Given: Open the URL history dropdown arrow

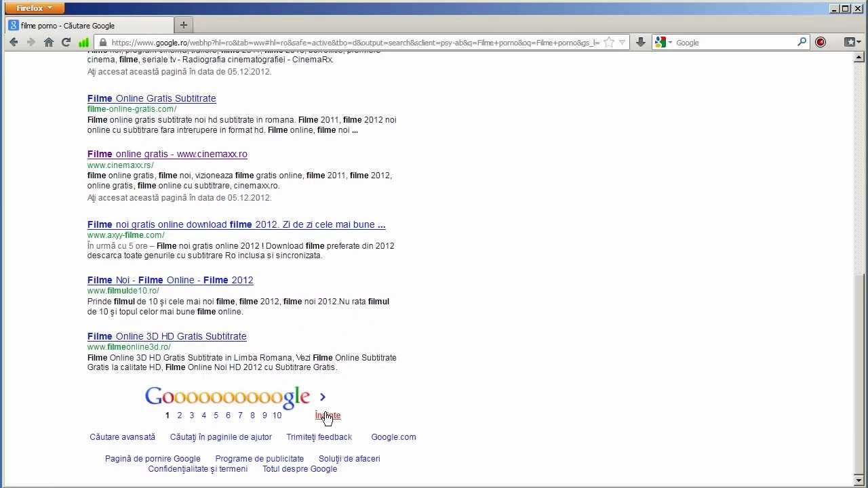Looking at the screenshot, I should pyautogui.click(x=623, y=42).
